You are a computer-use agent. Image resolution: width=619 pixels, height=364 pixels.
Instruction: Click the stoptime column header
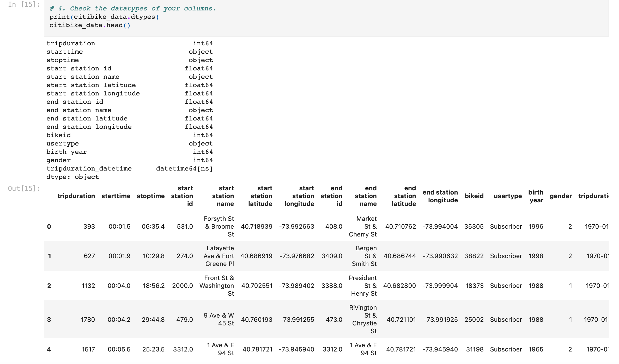coord(151,196)
